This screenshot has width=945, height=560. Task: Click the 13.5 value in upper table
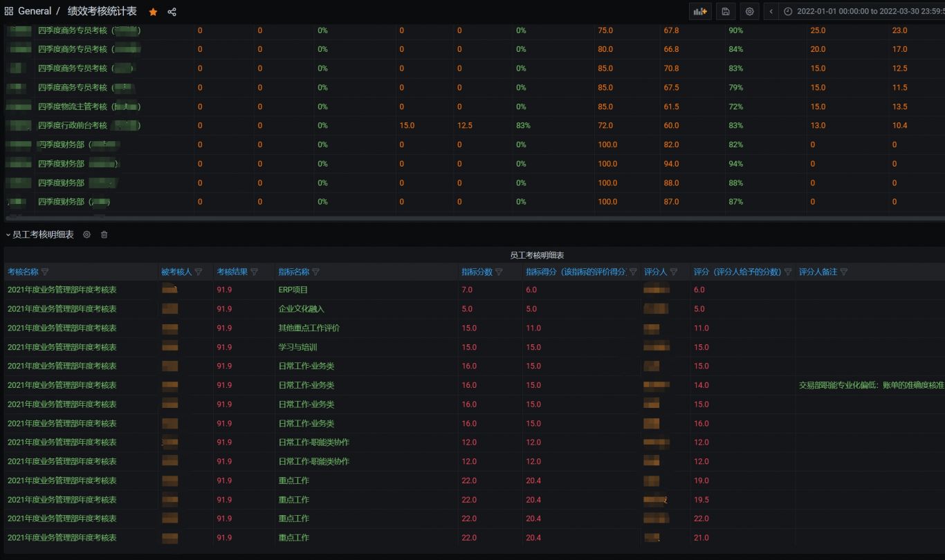(x=899, y=106)
